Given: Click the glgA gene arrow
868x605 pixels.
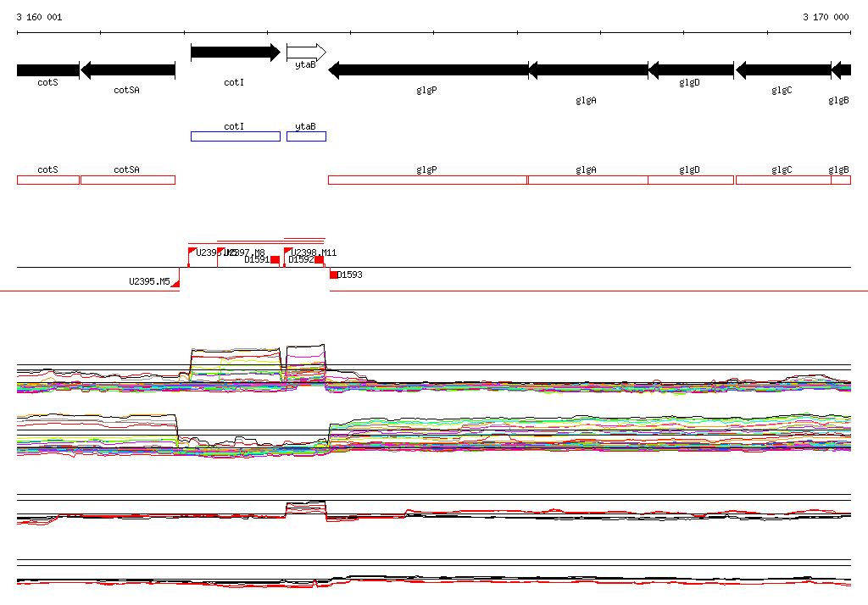Looking at the screenshot, I should click(x=588, y=70).
